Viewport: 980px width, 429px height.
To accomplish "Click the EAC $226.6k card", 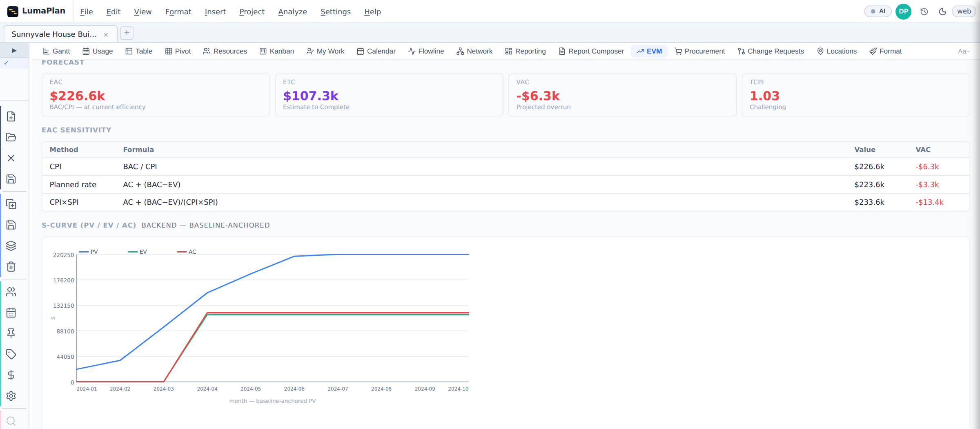I will point(156,95).
